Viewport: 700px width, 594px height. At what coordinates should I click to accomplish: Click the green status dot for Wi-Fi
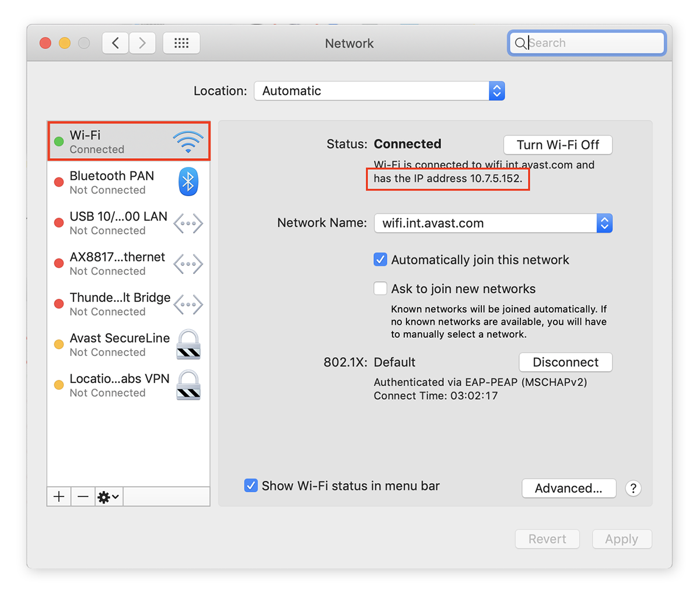pos(59,141)
